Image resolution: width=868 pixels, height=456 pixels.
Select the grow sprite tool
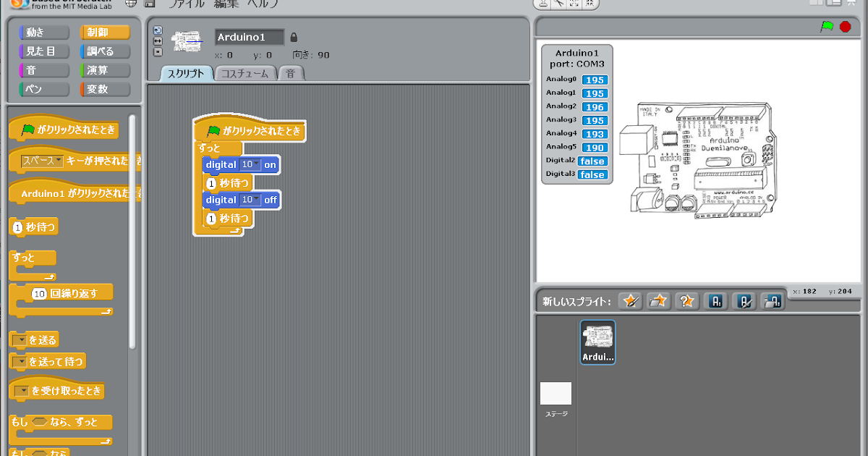pos(574,4)
